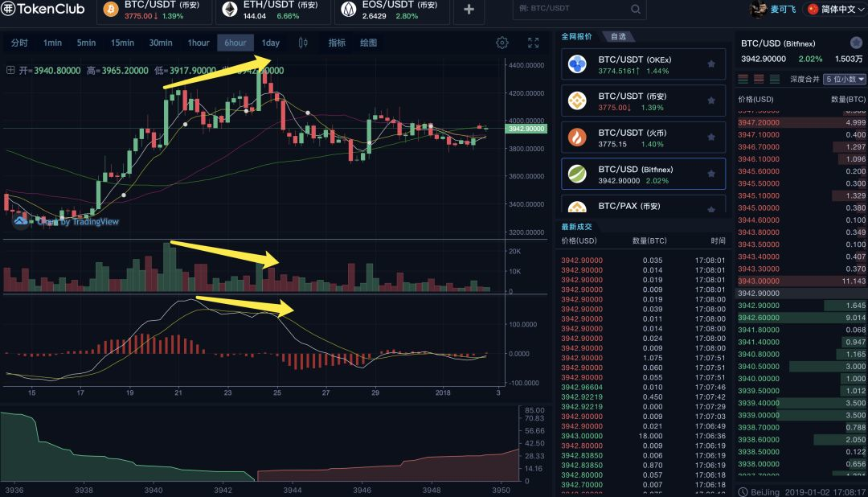
Task: Click the 3943.00000 ask price row
Action: pyautogui.click(x=801, y=281)
